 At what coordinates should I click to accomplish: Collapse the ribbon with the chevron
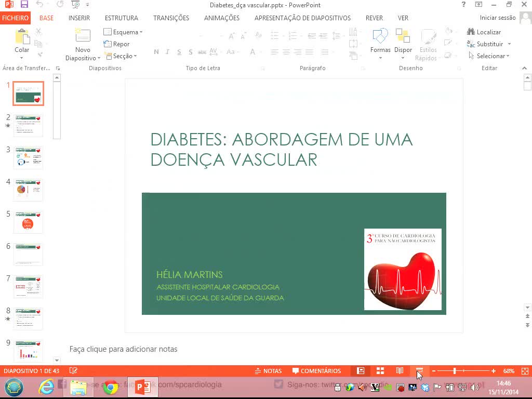tap(525, 68)
